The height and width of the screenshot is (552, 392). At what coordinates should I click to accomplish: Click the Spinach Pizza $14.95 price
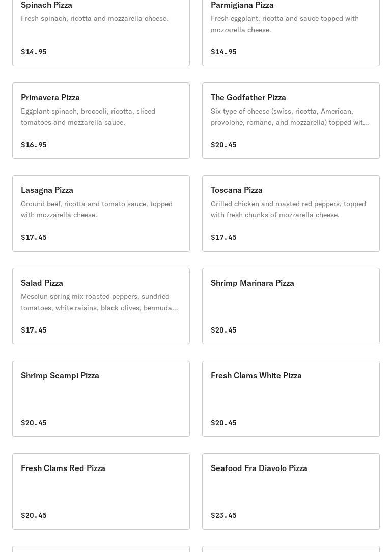34,52
